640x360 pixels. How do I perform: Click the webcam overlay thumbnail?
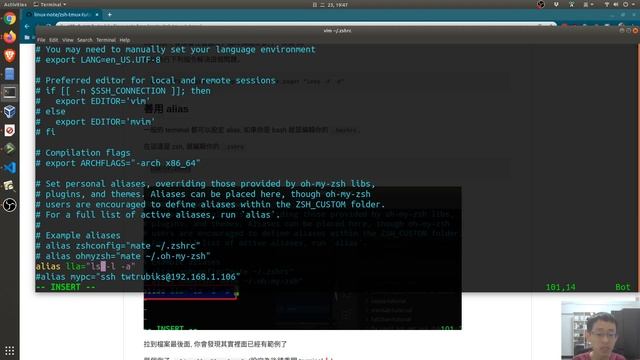(x=600, y=331)
